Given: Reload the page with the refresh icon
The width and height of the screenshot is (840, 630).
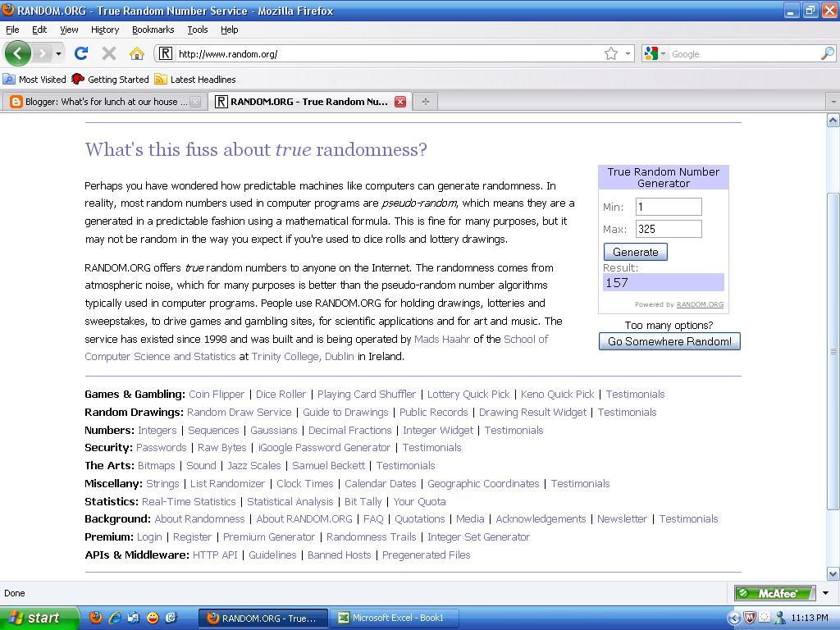Looking at the screenshot, I should coord(81,53).
